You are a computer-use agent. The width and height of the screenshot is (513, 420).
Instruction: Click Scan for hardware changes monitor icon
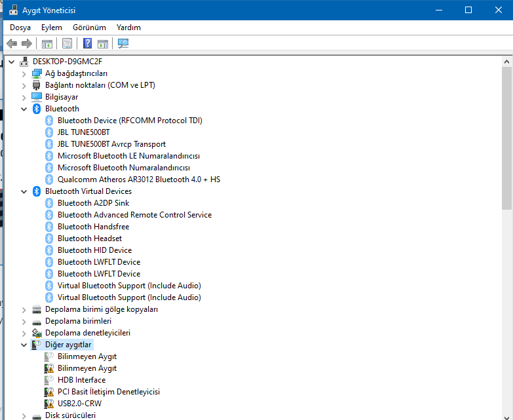(123, 43)
